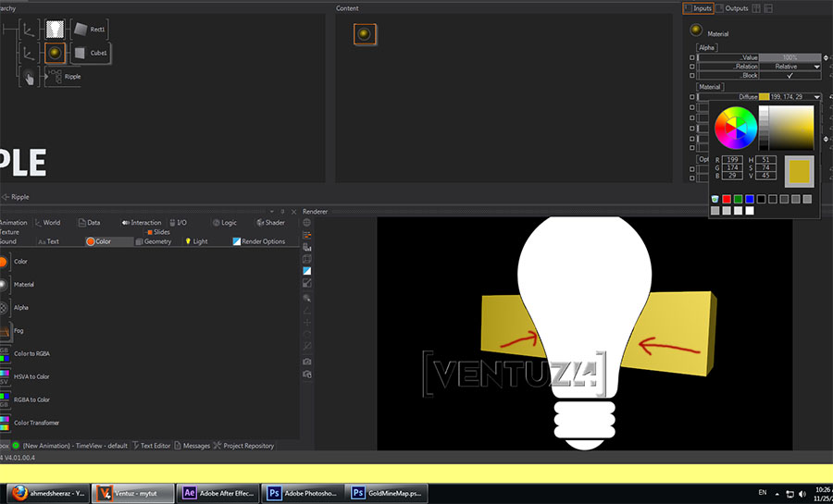Toggle the Alpha Block checkmark

coord(790,76)
